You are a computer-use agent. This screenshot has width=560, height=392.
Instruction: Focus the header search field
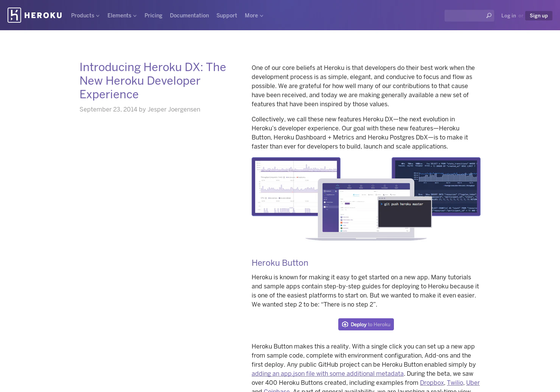click(x=469, y=15)
